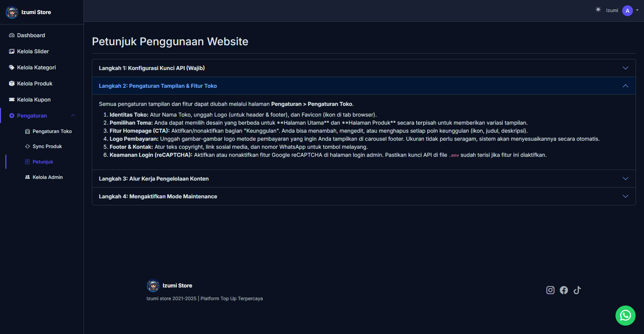Go to Dashboard in sidebar
This screenshot has height=334, width=644.
pyautogui.click(x=31, y=35)
